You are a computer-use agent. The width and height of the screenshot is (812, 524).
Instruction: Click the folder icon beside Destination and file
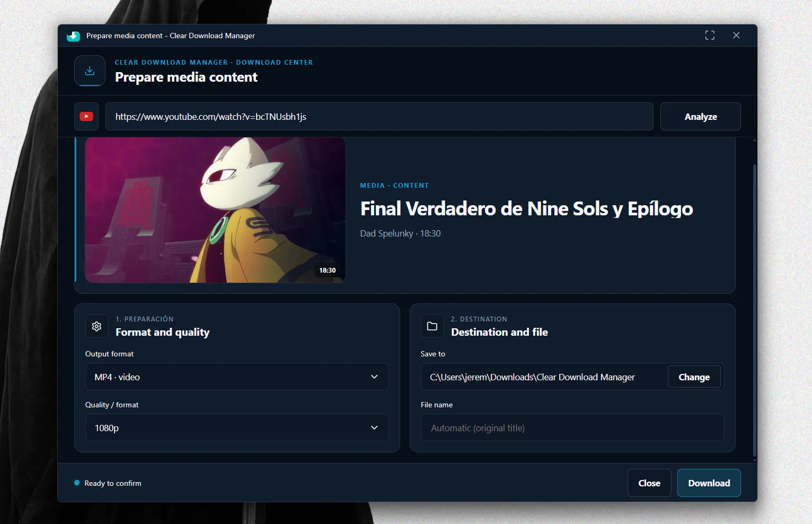coord(432,326)
